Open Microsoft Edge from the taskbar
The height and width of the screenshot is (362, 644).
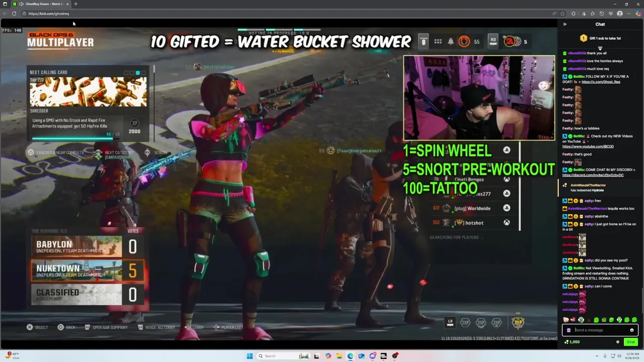(x=350, y=356)
